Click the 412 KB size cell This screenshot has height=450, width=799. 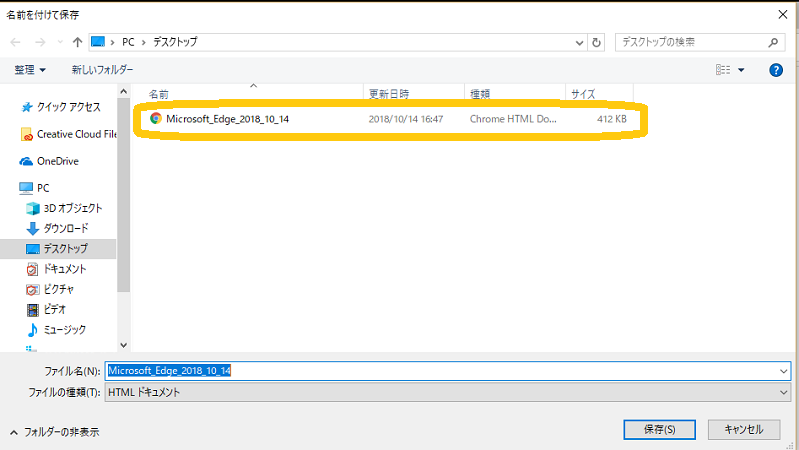coord(612,119)
